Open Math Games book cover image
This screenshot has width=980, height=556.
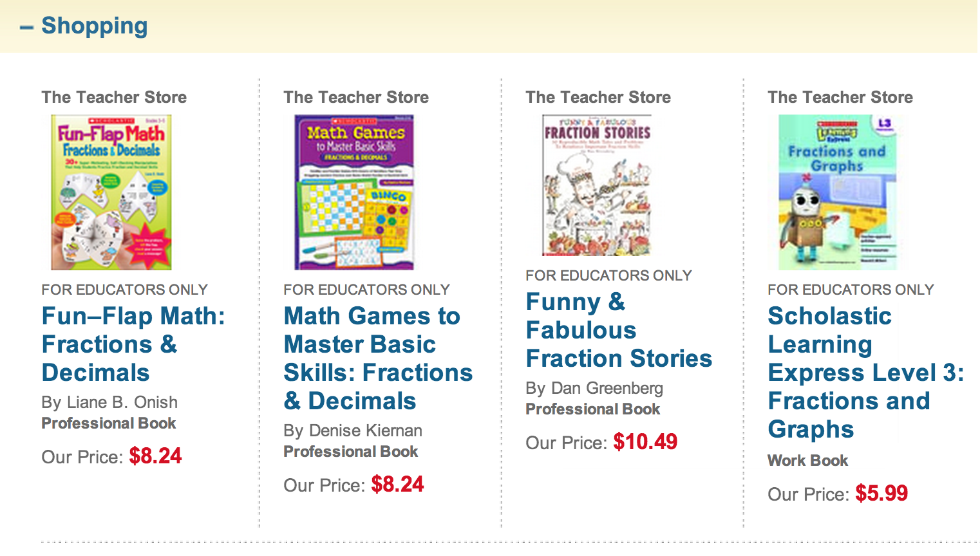click(354, 192)
